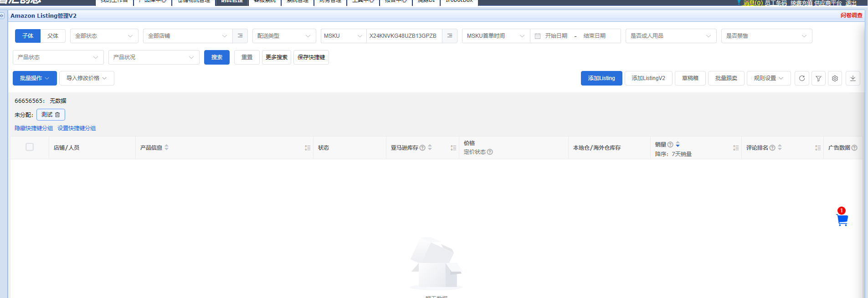Sort by 亚马逊库存 column arrows

pos(430,147)
